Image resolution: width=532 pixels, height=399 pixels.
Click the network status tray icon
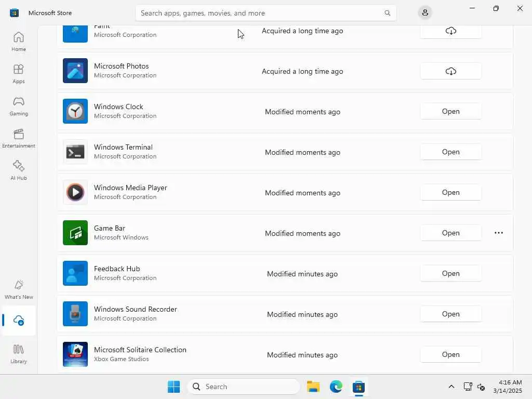click(x=468, y=387)
